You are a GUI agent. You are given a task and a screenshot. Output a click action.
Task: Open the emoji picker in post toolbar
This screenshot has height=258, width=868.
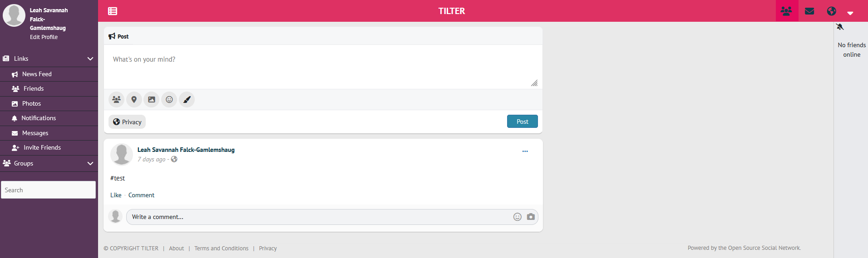(x=169, y=100)
